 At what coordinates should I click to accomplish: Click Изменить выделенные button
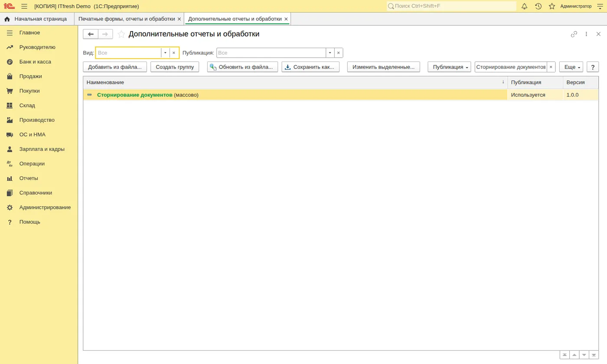click(384, 67)
